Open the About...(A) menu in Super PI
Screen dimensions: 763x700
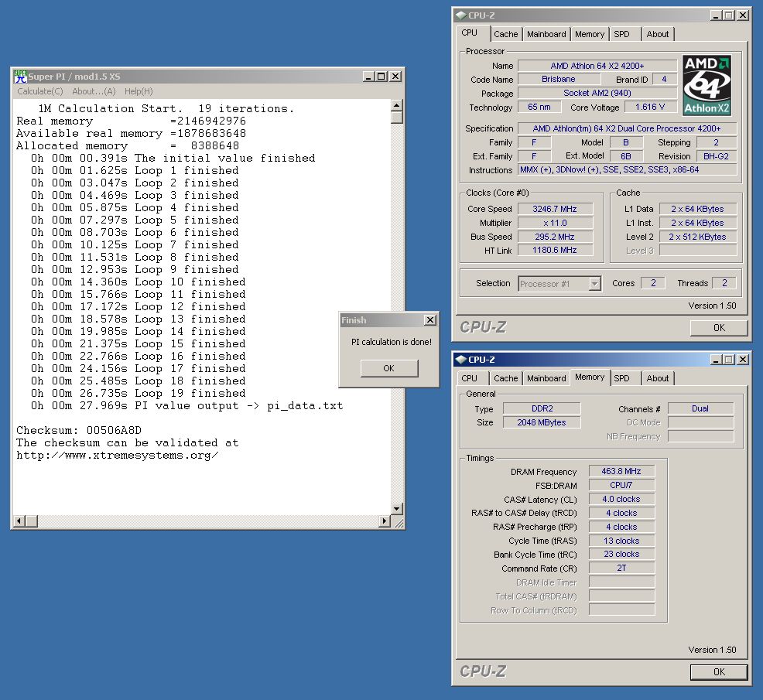94,91
